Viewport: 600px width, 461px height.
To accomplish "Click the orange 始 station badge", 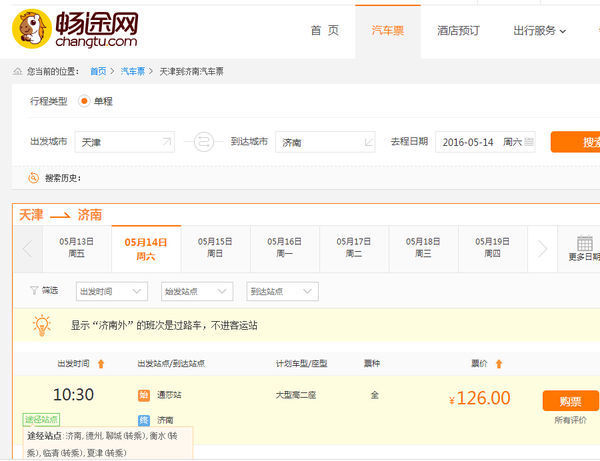I will [144, 395].
